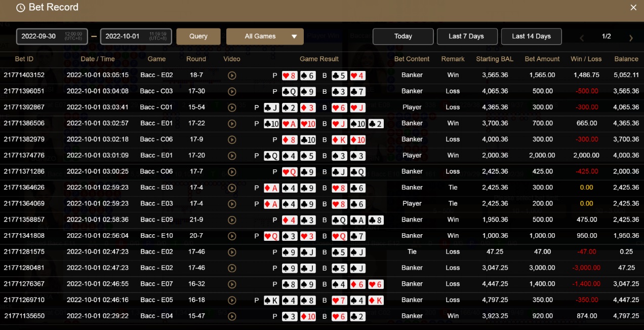Screen dimensions: 644x330
Task: Play video for round 15-47
Action: tap(232, 316)
